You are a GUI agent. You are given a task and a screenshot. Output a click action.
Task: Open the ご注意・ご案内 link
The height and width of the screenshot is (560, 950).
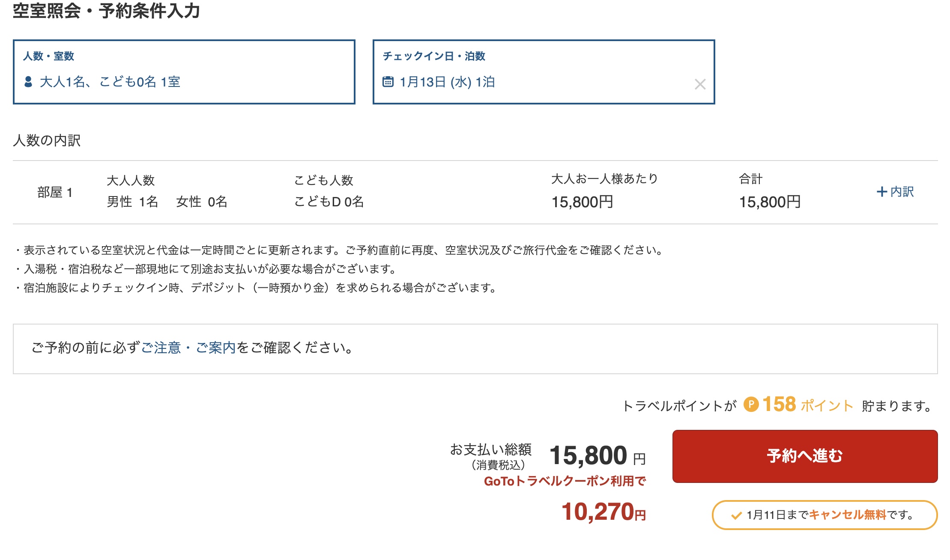pos(188,348)
